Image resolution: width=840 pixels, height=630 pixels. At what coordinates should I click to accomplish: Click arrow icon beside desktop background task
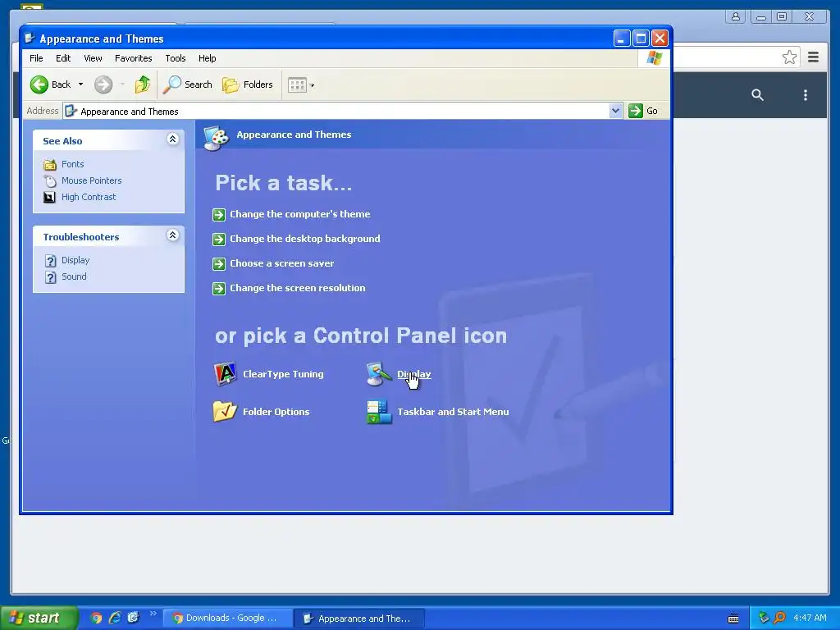[218, 240]
